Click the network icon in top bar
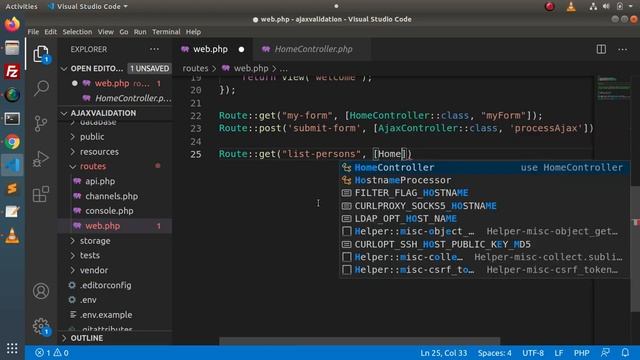The image size is (640, 360). pyautogui.click(x=593, y=6)
